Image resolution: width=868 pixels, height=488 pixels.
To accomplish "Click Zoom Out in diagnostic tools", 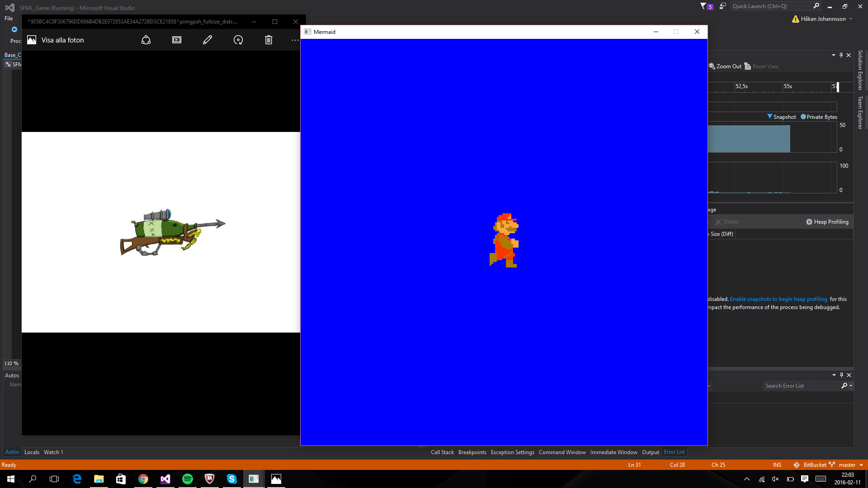I will [725, 66].
